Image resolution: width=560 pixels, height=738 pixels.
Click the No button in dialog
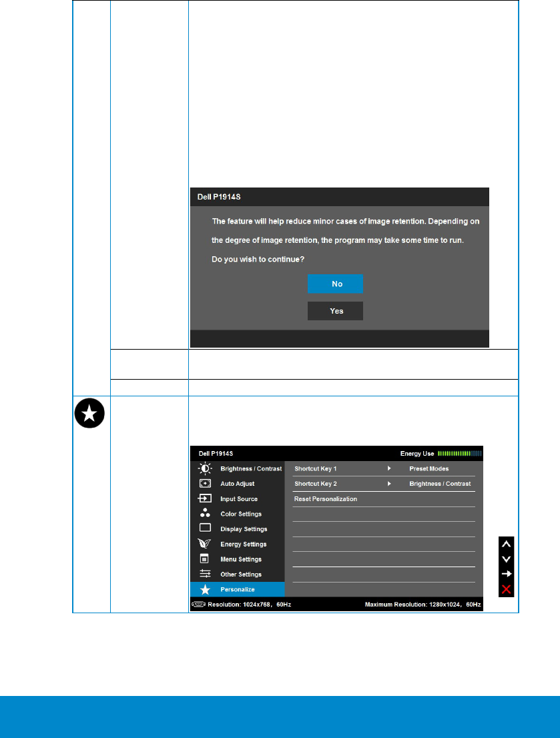(x=335, y=284)
